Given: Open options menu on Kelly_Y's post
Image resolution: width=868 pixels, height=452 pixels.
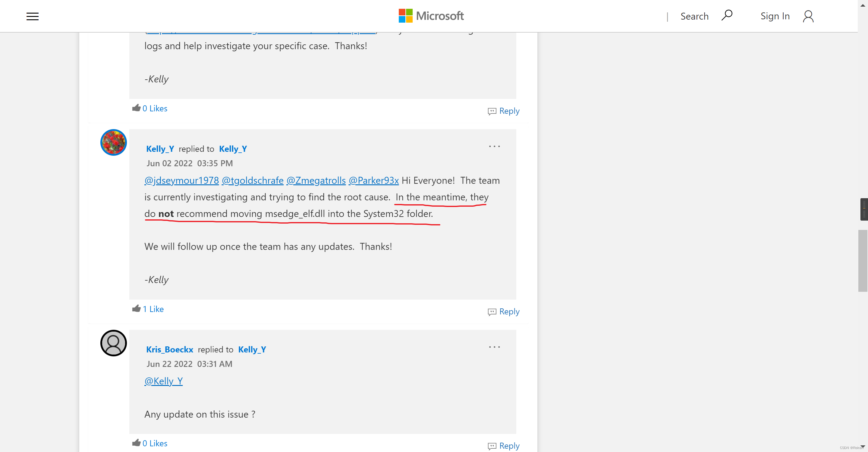Looking at the screenshot, I should (x=494, y=146).
